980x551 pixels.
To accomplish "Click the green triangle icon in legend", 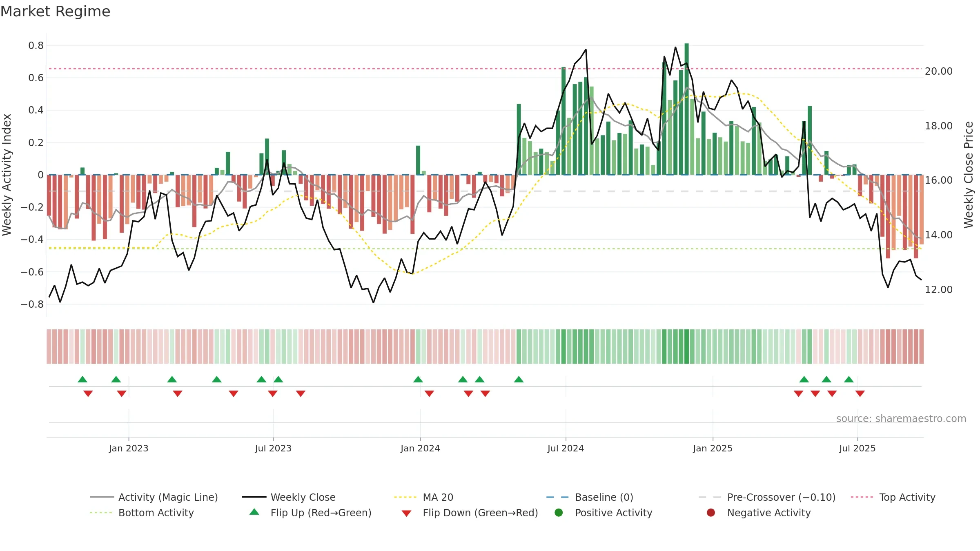I will tap(254, 512).
